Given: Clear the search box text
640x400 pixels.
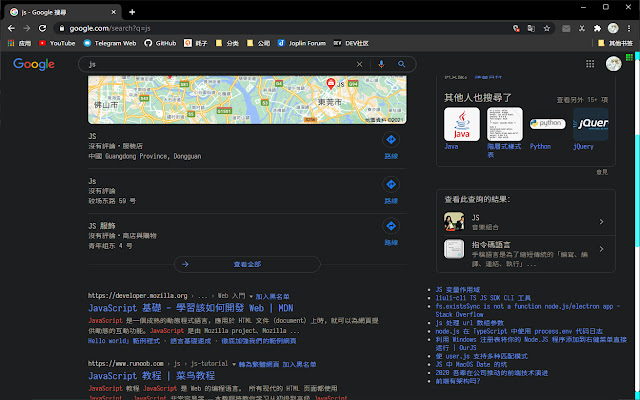Looking at the screenshot, I should tap(360, 64).
